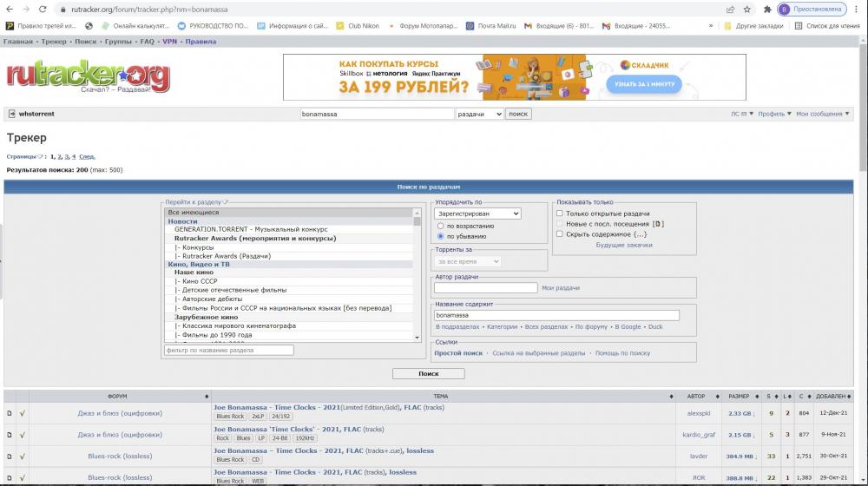Sort results by the S seeders column

771,397
